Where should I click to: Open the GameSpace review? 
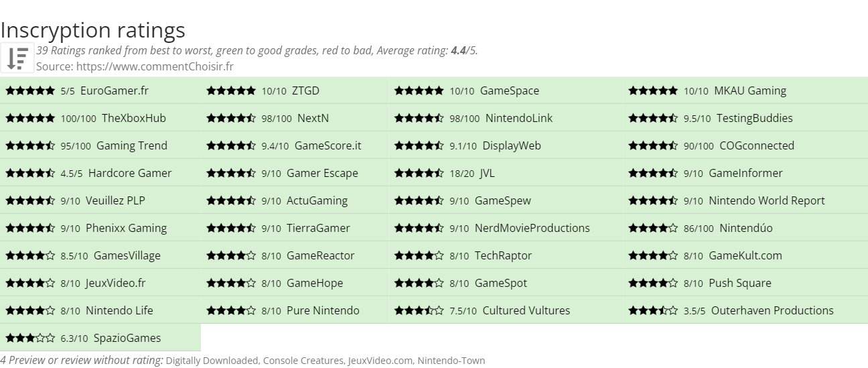pos(509,90)
